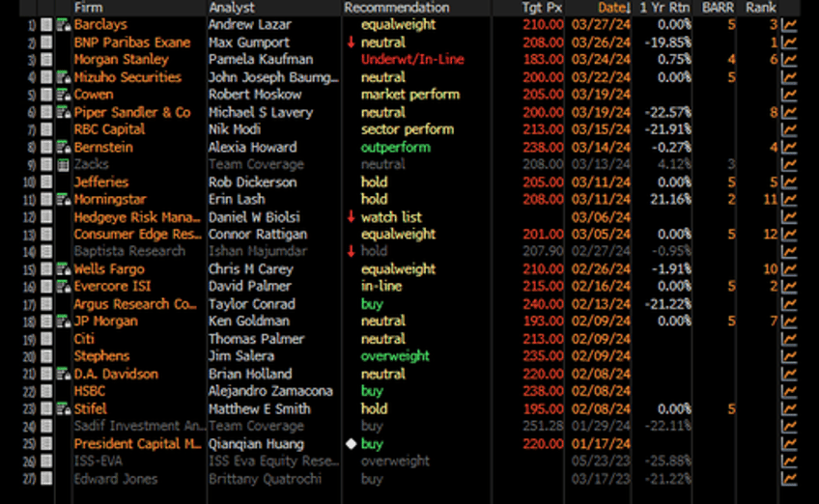
Task: Click Morgan Stanley row chart icon
Action: (x=789, y=60)
